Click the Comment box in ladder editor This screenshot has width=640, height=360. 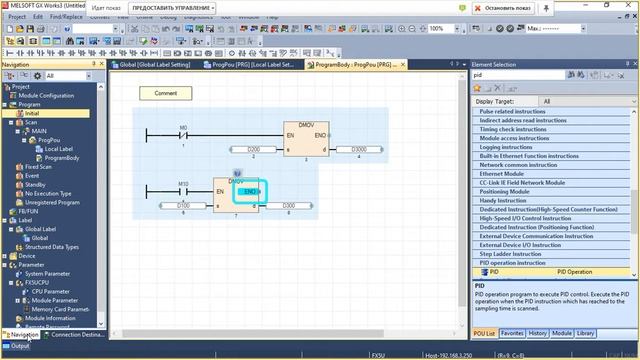(x=166, y=93)
